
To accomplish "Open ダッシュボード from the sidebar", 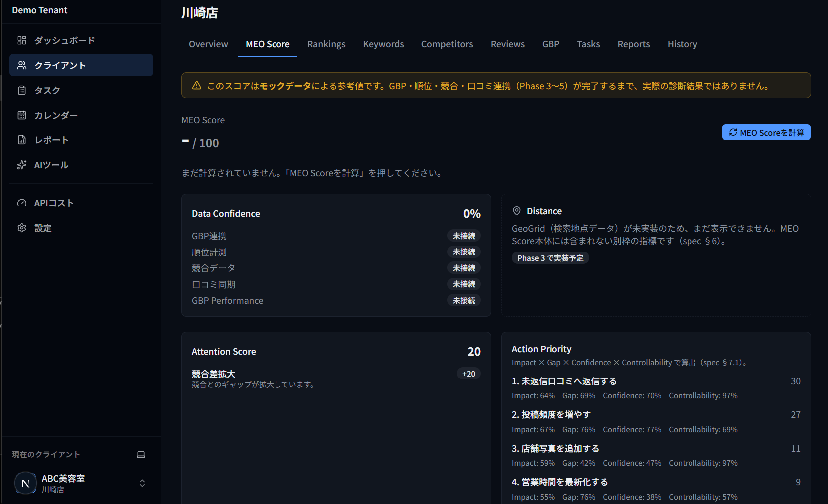I will 81,40.
